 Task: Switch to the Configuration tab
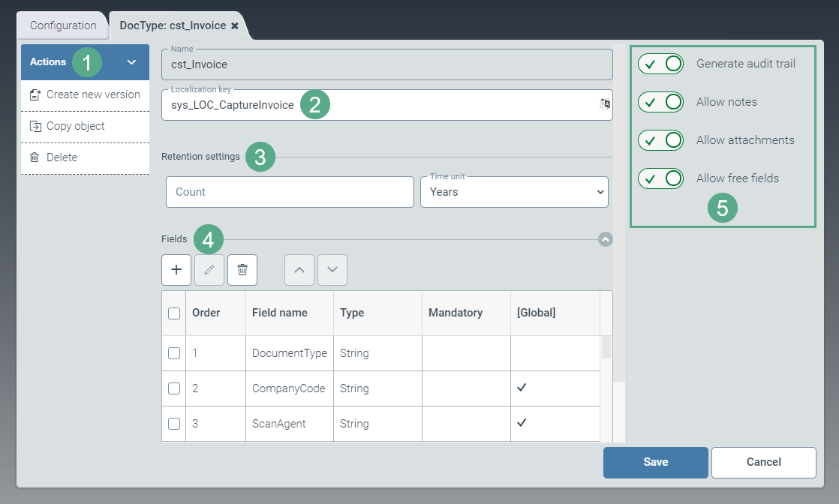coord(63,25)
